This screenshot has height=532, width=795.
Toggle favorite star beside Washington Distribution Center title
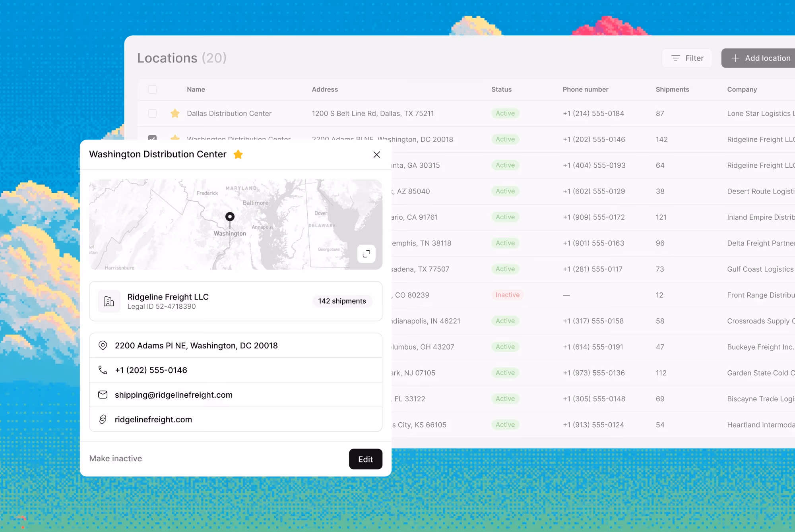point(238,154)
